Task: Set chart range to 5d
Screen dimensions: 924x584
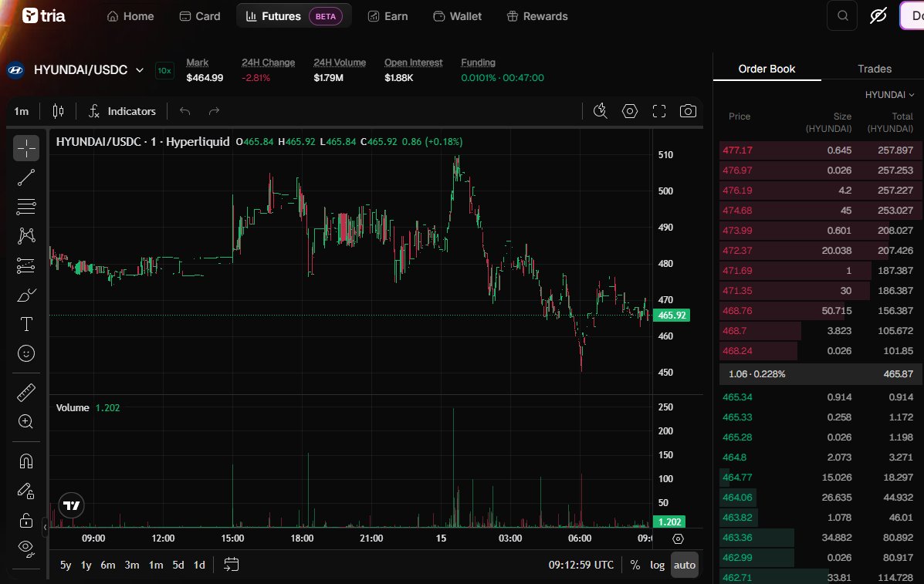Action: pyautogui.click(x=178, y=565)
